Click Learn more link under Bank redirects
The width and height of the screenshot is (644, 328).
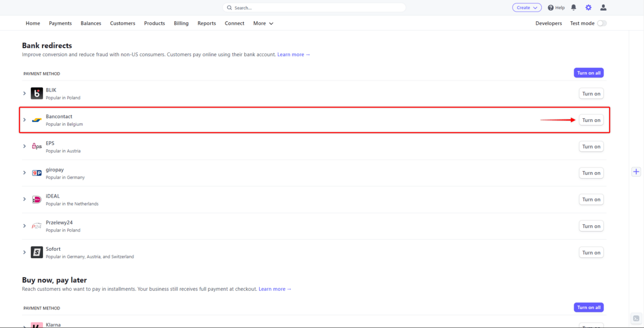294,55
